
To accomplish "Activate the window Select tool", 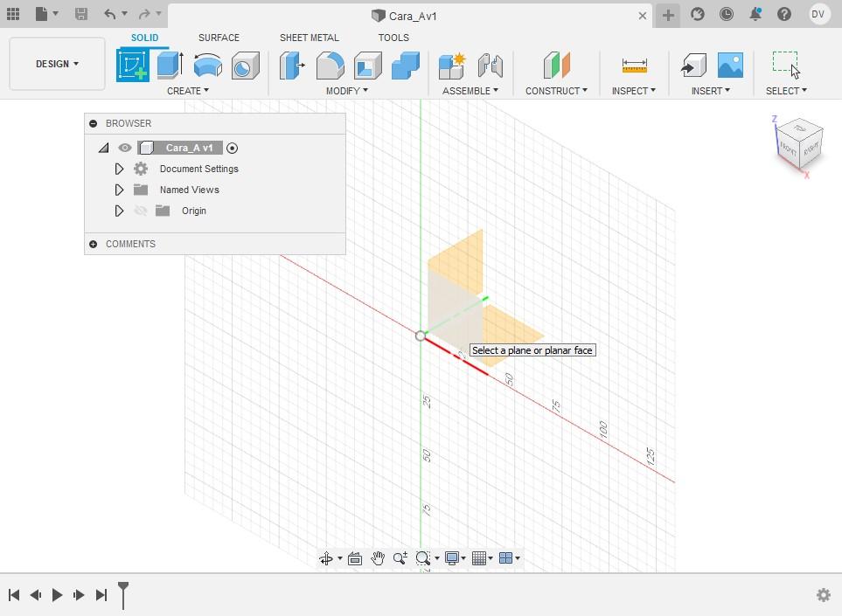I will [x=787, y=65].
